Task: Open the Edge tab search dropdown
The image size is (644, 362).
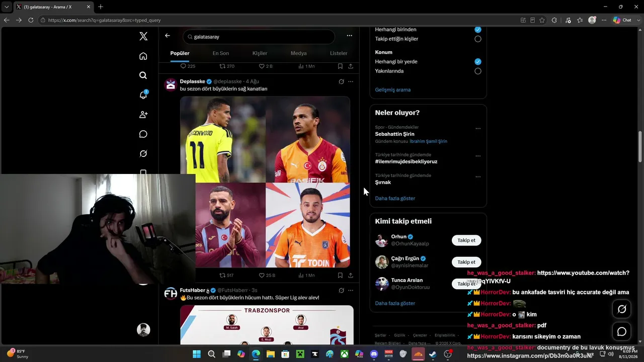Action: [7, 7]
